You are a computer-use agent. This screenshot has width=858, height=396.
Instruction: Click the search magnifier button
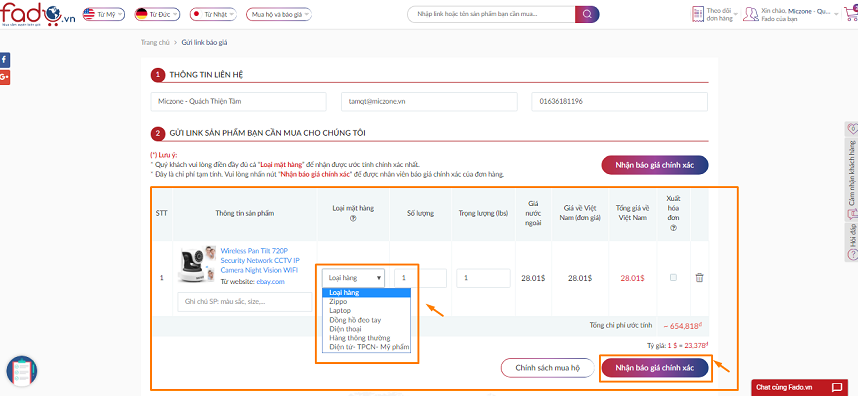pos(587,14)
